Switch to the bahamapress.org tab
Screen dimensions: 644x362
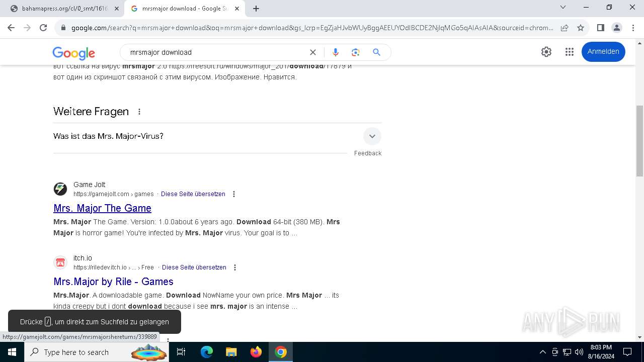coord(64,9)
